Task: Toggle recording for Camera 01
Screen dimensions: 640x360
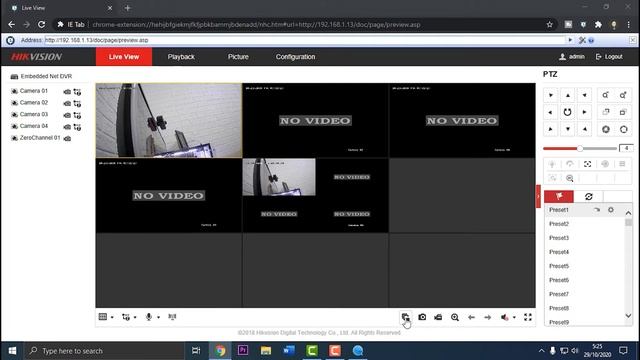Action: click(x=67, y=92)
